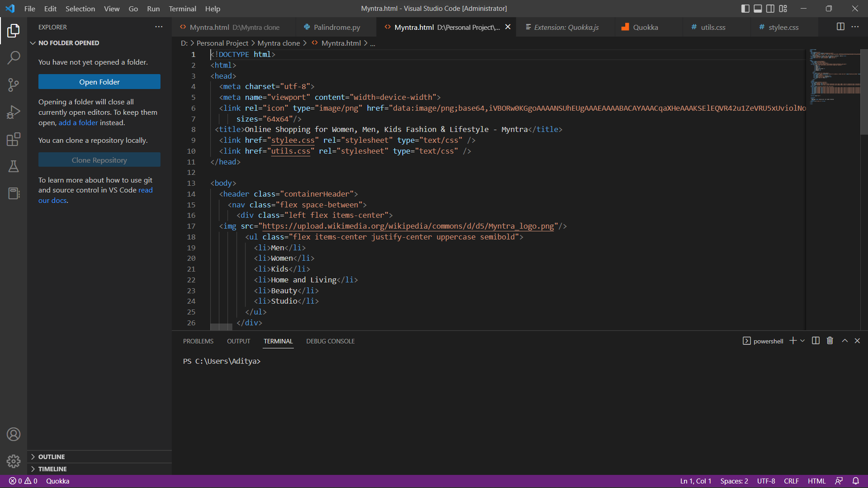The width and height of the screenshot is (868, 488).
Task: Kill terminal with trash icon
Action: [x=830, y=341]
